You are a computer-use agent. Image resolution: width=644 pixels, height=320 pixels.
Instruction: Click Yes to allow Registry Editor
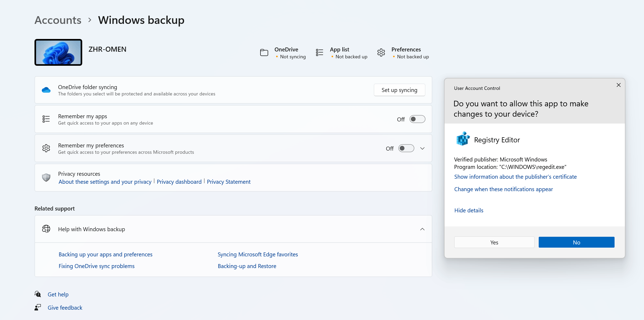point(494,242)
